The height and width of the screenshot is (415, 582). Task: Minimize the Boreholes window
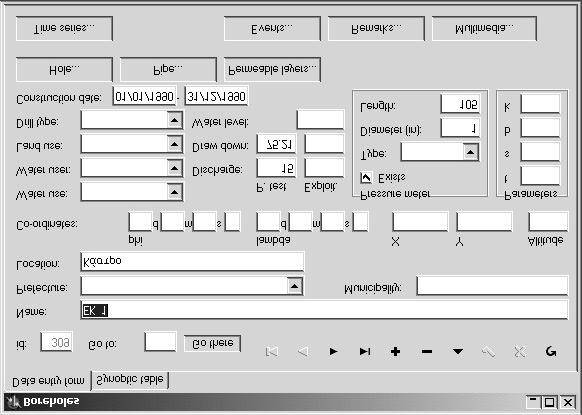(x=533, y=402)
